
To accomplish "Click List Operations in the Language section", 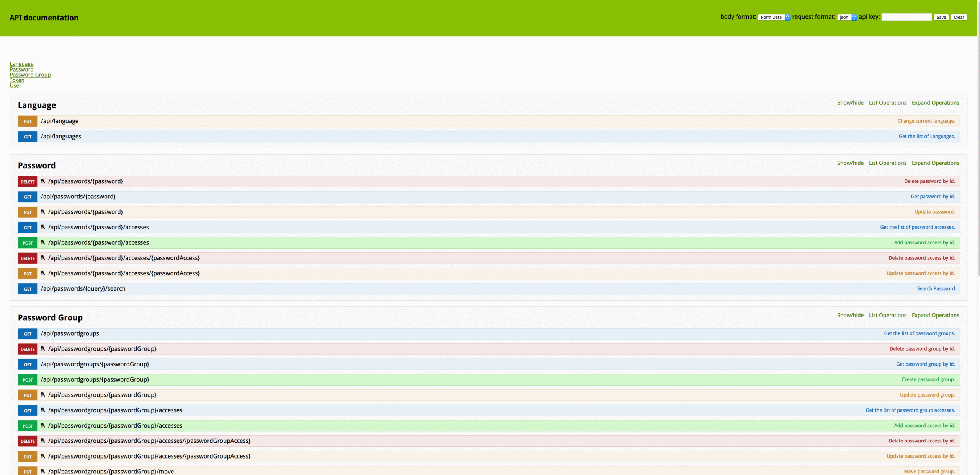I will (887, 103).
